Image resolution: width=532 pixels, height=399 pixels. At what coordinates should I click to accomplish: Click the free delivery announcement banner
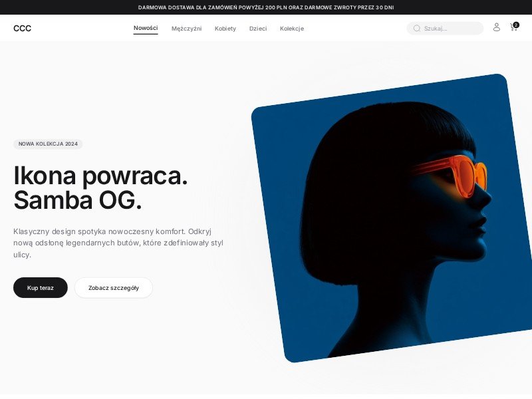click(x=266, y=7)
